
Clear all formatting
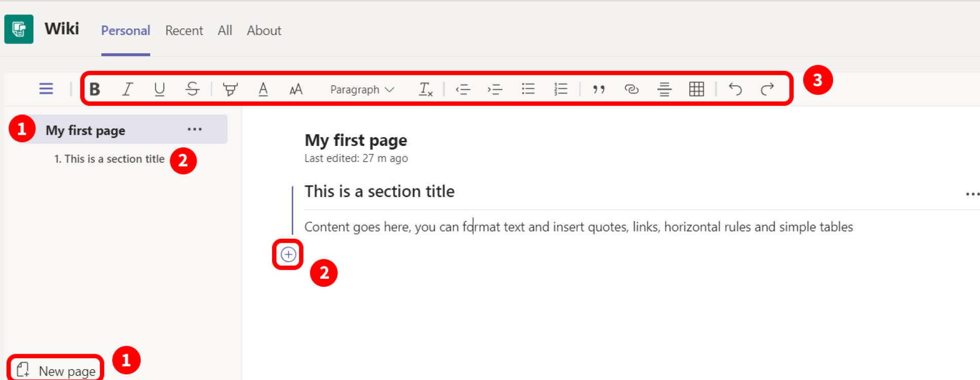[426, 89]
